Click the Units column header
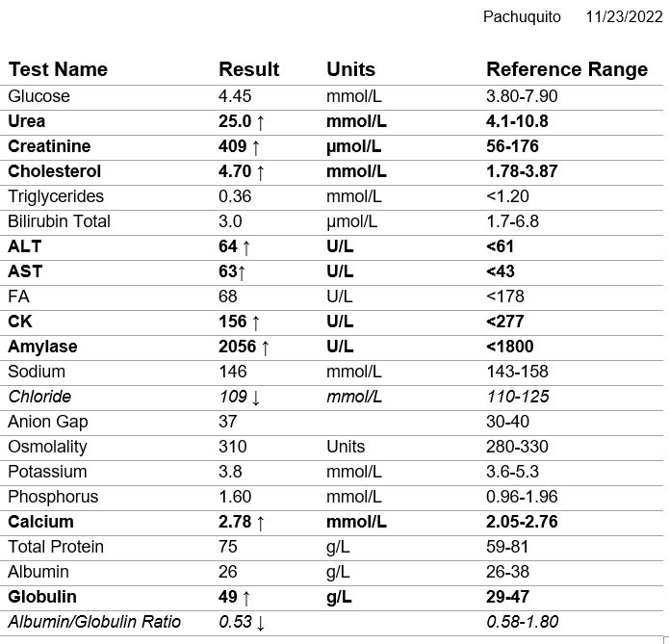The image size is (669, 644). 350,69
